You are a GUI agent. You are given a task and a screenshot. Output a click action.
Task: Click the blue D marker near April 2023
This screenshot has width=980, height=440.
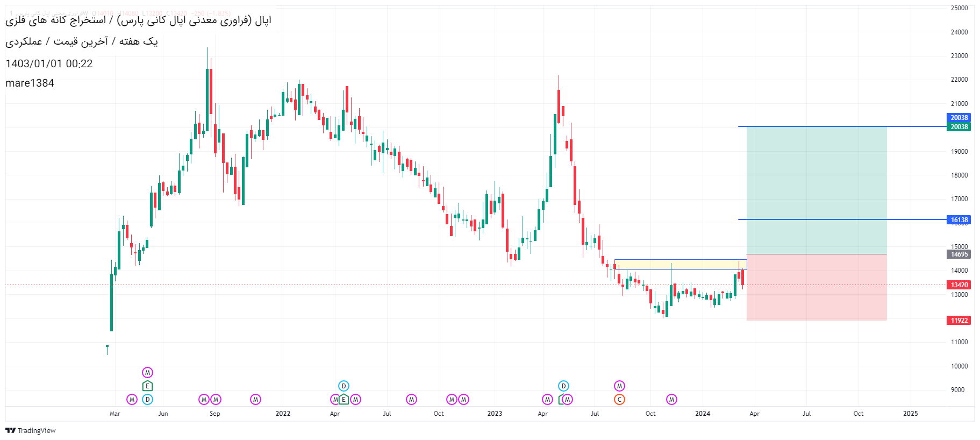pyautogui.click(x=563, y=386)
